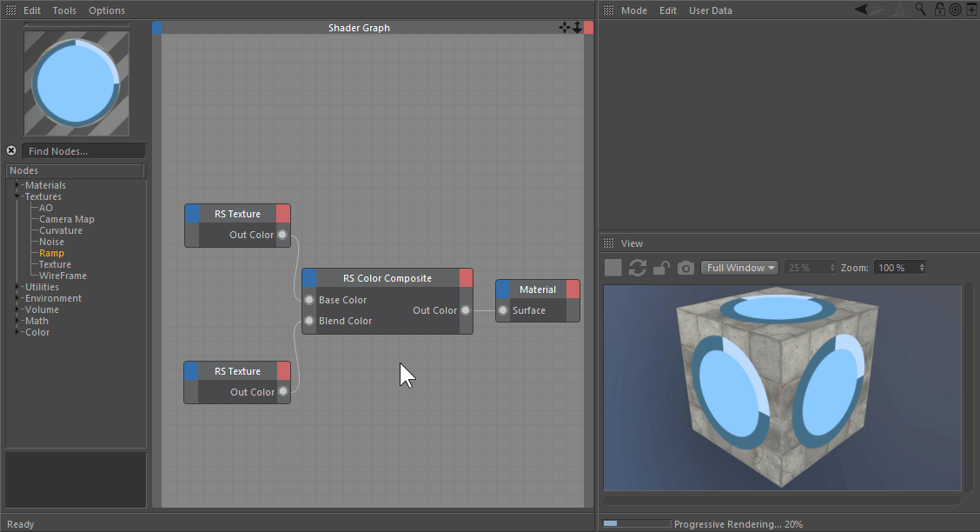Click the Out Color port of RS Color Composite
Viewport: 980px width, 532px height.
(466, 310)
